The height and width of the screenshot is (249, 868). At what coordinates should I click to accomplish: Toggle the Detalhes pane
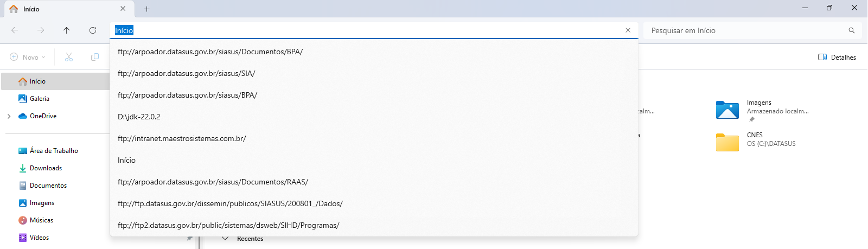coord(837,57)
